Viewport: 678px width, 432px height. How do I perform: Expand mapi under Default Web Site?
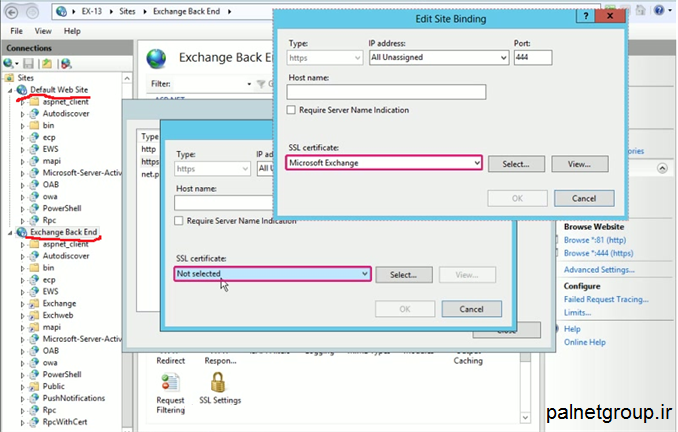(22, 161)
